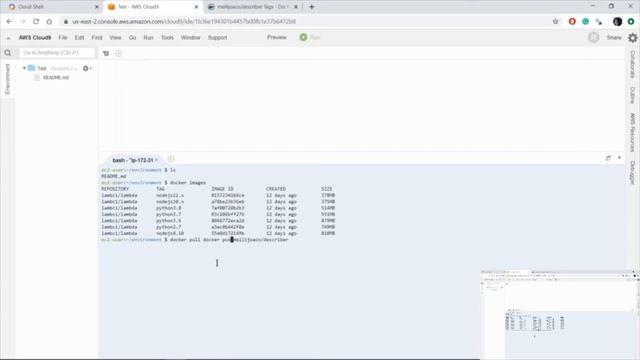This screenshot has width=640, height=360.
Task: Open the Run menu
Action: click(148, 38)
